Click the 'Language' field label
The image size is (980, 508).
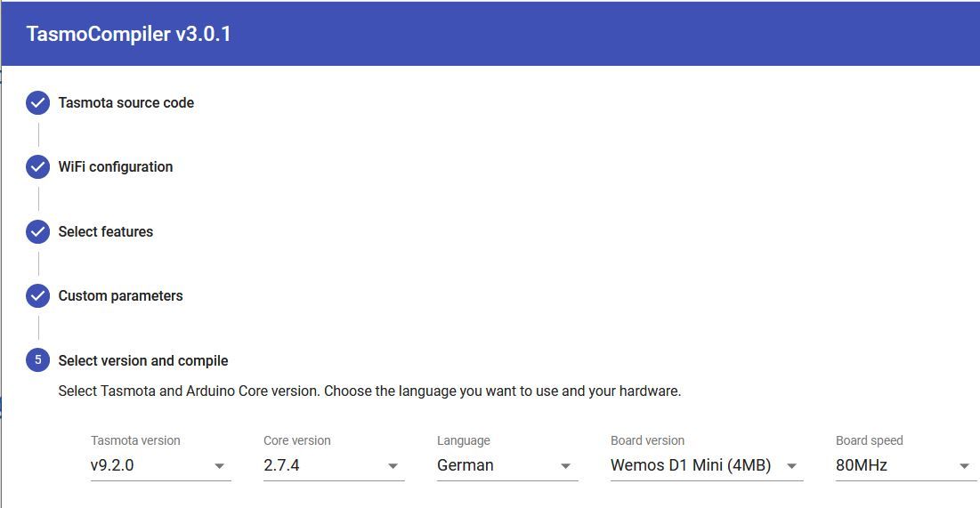tap(463, 440)
